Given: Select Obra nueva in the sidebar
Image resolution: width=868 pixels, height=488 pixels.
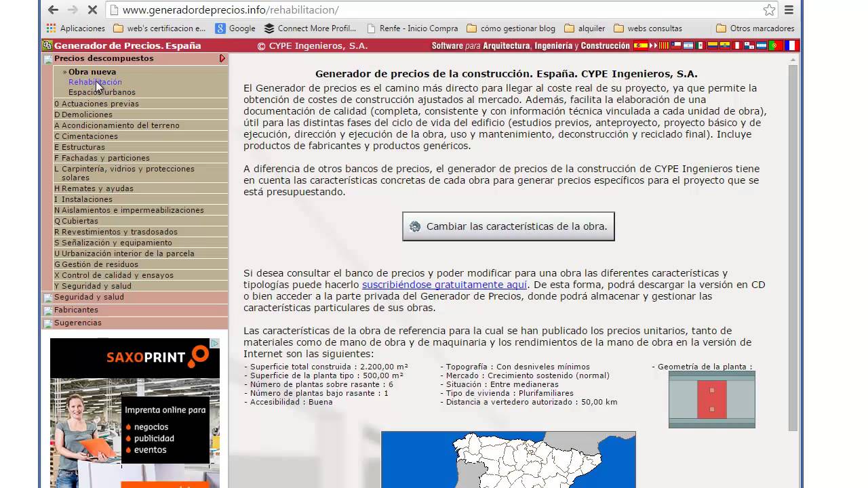Looking at the screenshot, I should (x=92, y=71).
